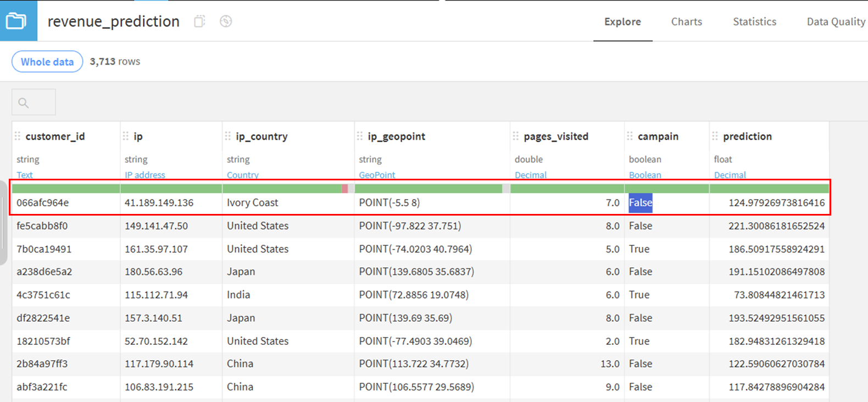Open the campain column header
The height and width of the screenshot is (402, 868).
click(x=658, y=136)
